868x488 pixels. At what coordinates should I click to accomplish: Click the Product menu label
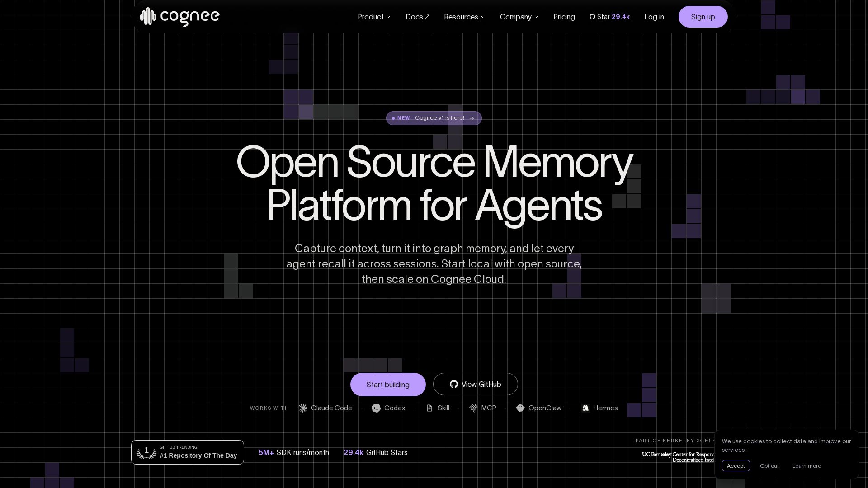[371, 17]
